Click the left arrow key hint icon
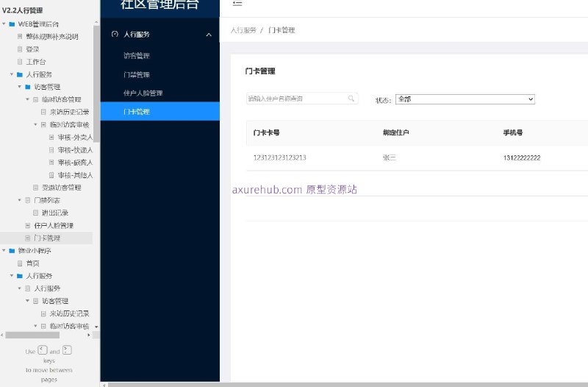Image resolution: width=588 pixels, height=387 pixels. click(43, 350)
